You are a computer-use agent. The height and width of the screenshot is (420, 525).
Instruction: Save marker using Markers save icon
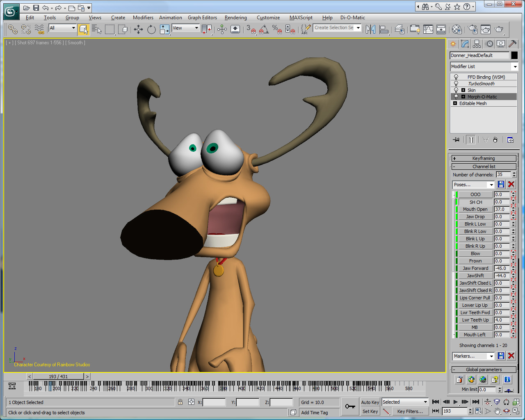(x=501, y=356)
